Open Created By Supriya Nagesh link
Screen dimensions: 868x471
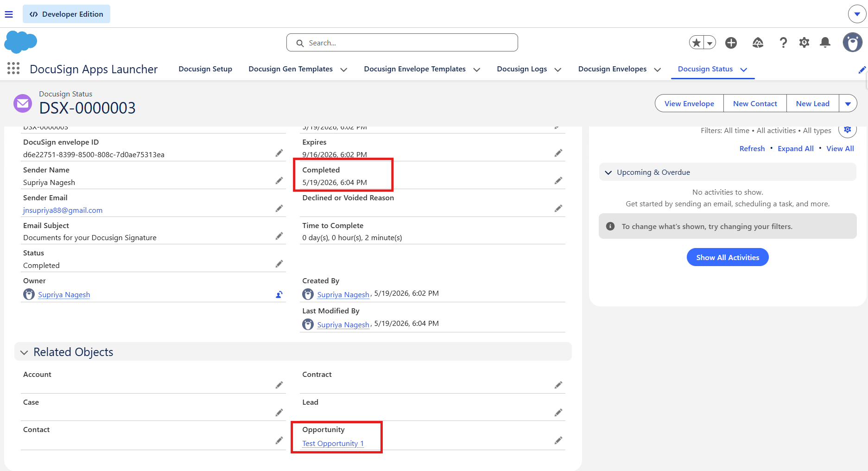coord(343,294)
